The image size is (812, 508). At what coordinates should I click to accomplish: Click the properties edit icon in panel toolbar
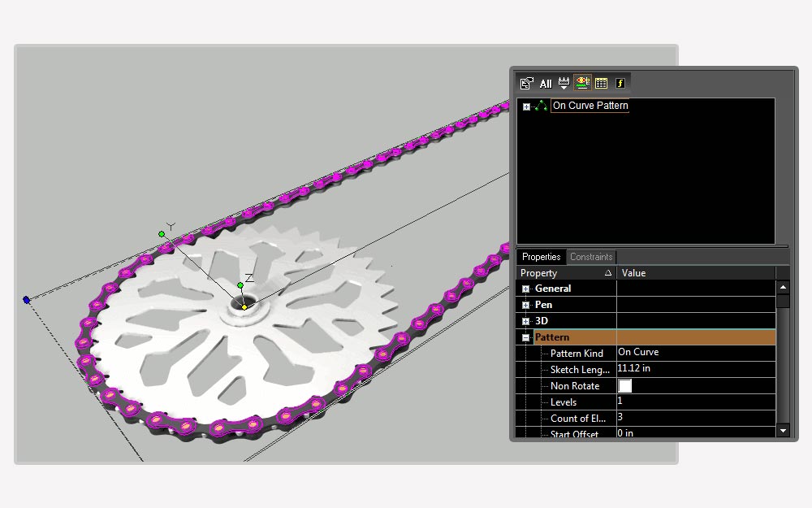(x=527, y=83)
